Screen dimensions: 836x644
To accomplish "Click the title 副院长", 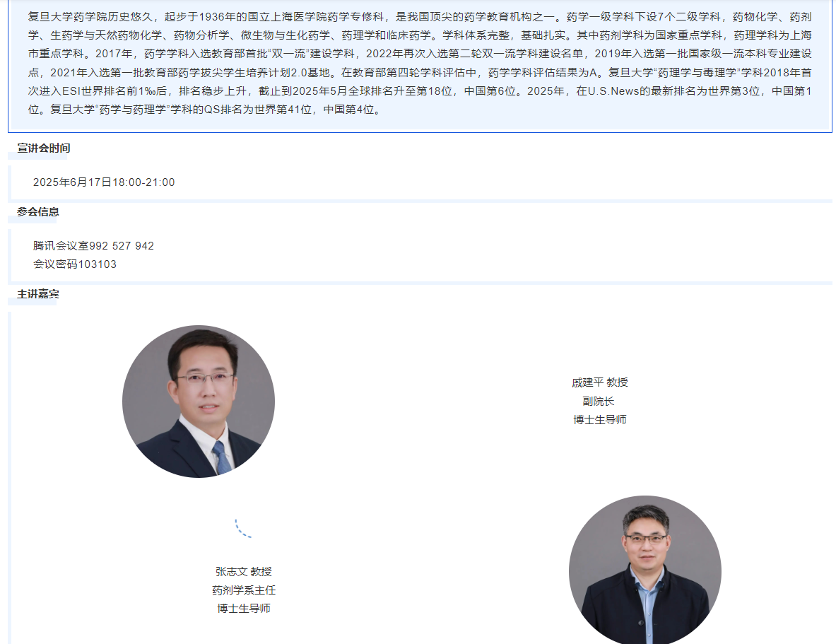I will [599, 402].
